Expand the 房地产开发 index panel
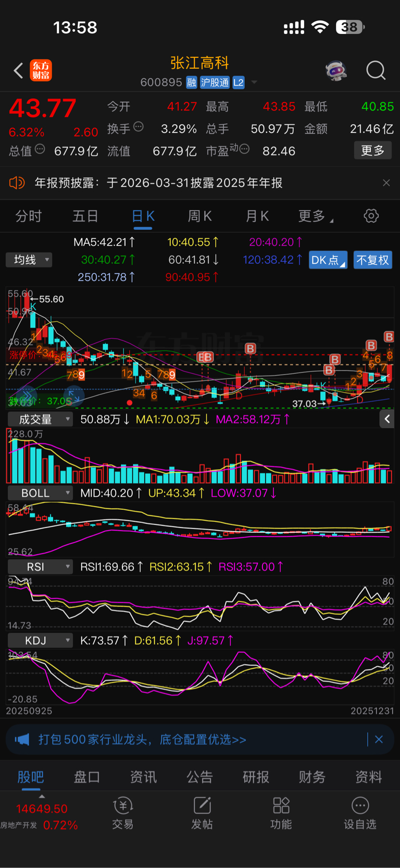This screenshot has height=868, width=400. 42,797
